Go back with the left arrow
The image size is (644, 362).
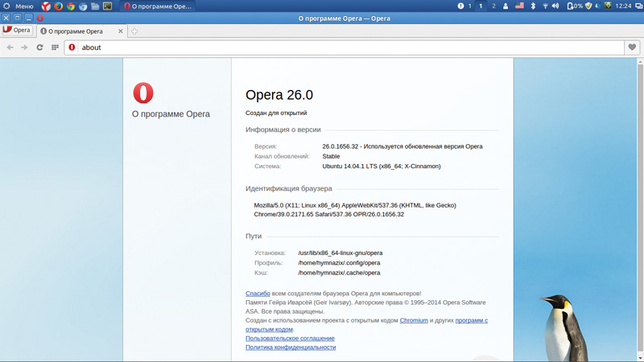[10, 47]
